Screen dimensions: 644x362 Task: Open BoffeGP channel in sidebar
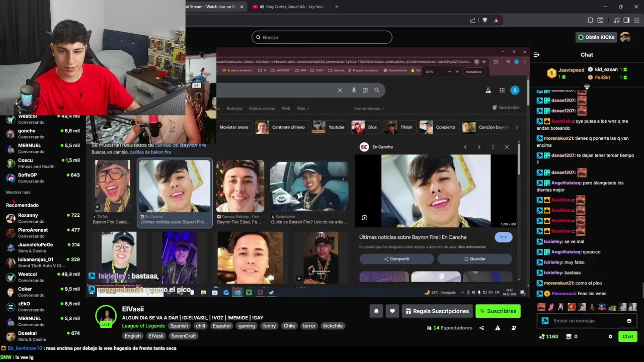tap(43, 177)
